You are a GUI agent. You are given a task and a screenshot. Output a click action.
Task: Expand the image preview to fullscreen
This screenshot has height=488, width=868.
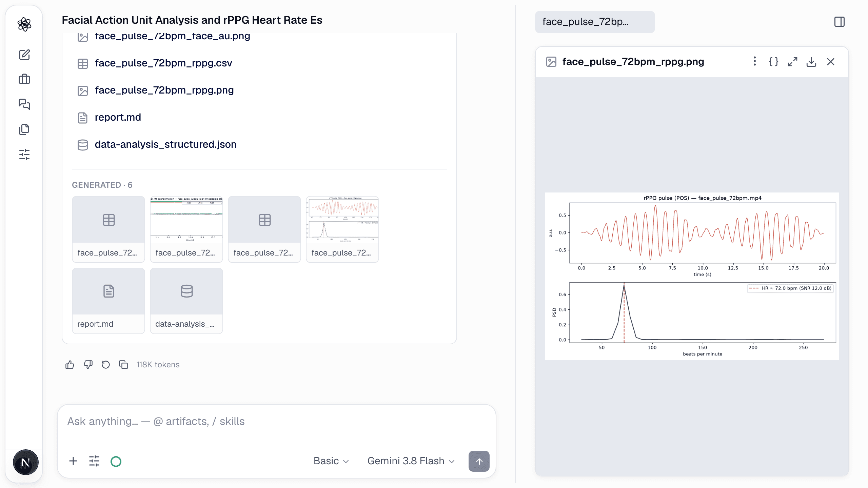point(792,62)
